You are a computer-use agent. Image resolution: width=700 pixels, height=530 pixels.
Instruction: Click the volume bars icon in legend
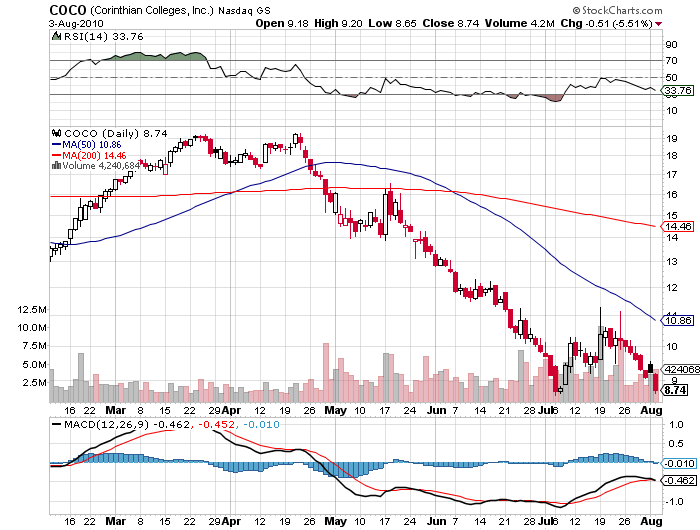click(x=56, y=166)
